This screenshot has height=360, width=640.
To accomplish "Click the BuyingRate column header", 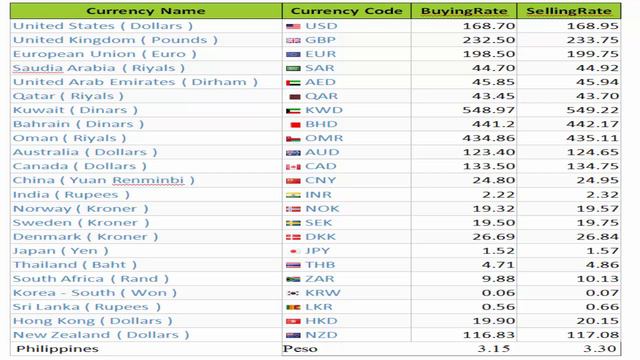I will click(464, 11).
